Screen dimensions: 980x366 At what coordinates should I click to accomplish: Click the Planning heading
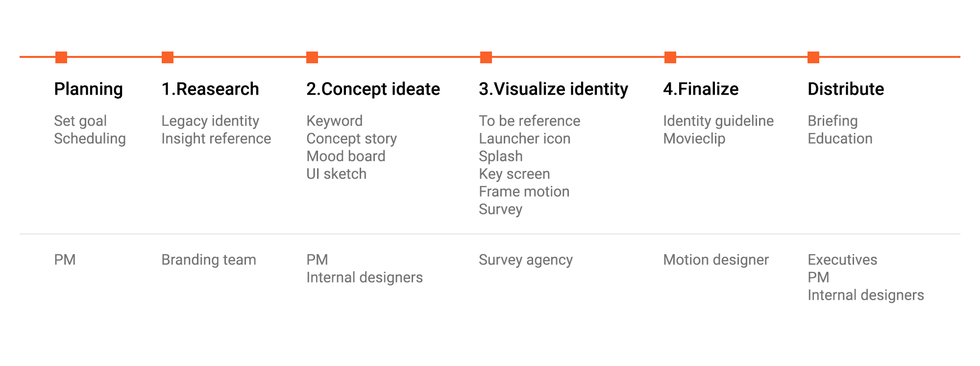tap(89, 89)
